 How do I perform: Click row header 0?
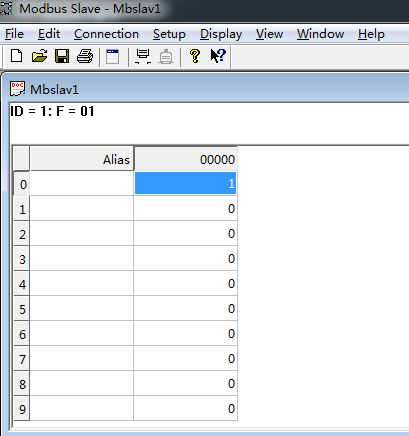click(22, 183)
